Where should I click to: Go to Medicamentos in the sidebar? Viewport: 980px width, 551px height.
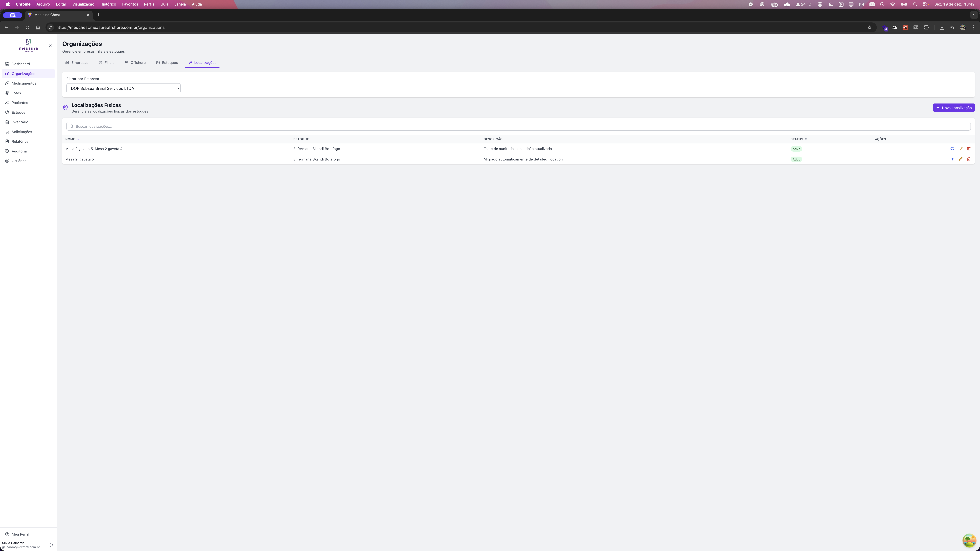(x=24, y=83)
